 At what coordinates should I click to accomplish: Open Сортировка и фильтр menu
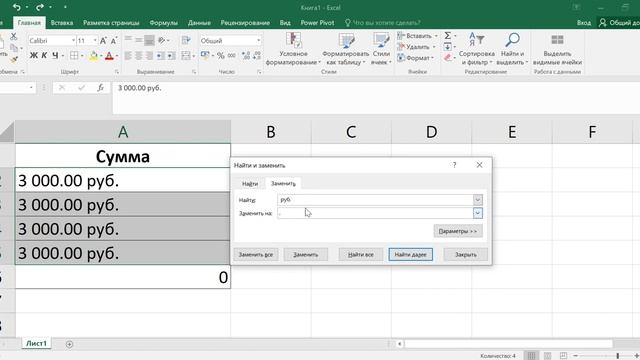(477, 49)
